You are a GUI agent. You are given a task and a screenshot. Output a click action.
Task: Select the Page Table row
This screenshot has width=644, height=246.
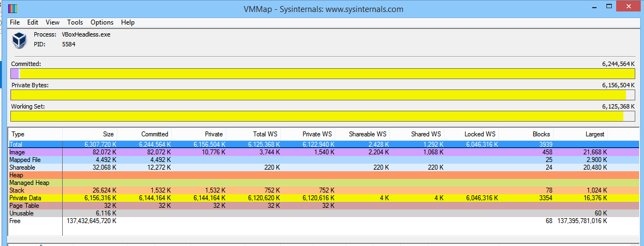tap(324, 206)
